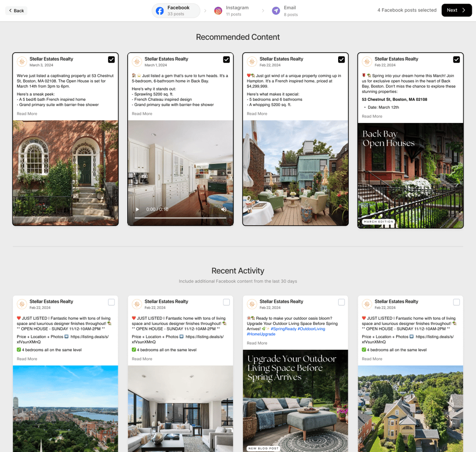Screen dimensions: 476x452
Task: Mute the kitchen video volume icon
Action: coord(224,209)
